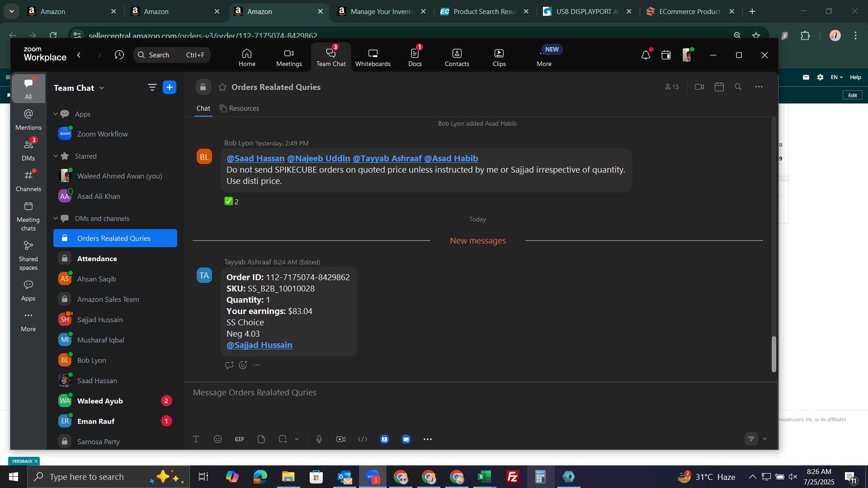Image resolution: width=868 pixels, height=488 pixels.
Task: Click history clock icon
Action: point(119,55)
